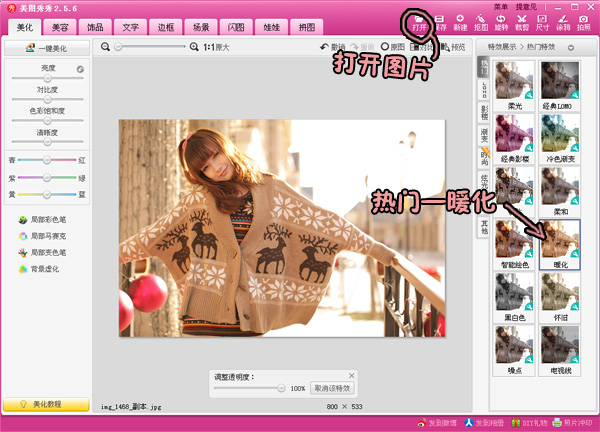600x432 pixels.
Task: Click the 取消该特效 cancel effect button
Action: point(332,388)
